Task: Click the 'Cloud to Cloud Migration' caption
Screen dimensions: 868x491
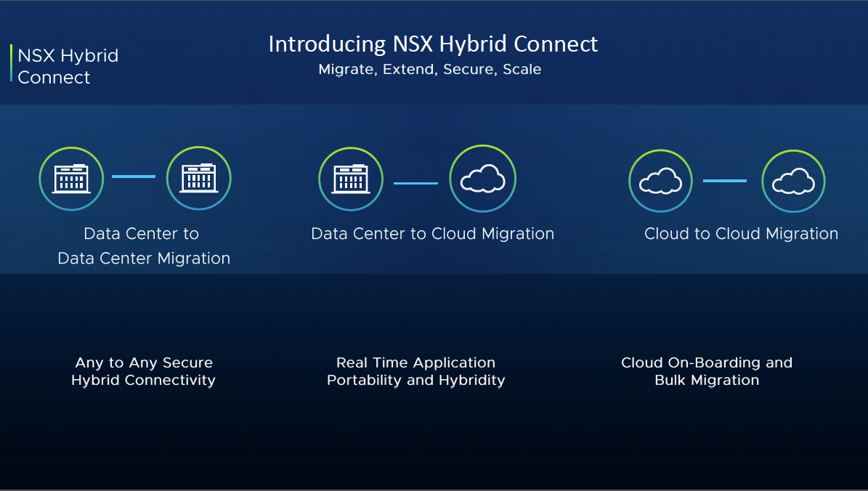Action: tap(741, 234)
